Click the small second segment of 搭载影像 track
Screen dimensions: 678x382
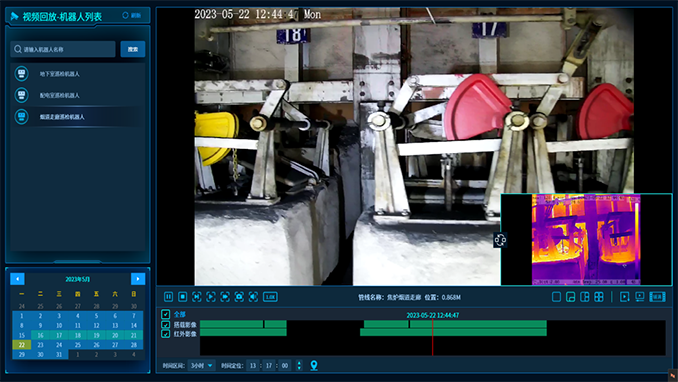tap(275, 324)
